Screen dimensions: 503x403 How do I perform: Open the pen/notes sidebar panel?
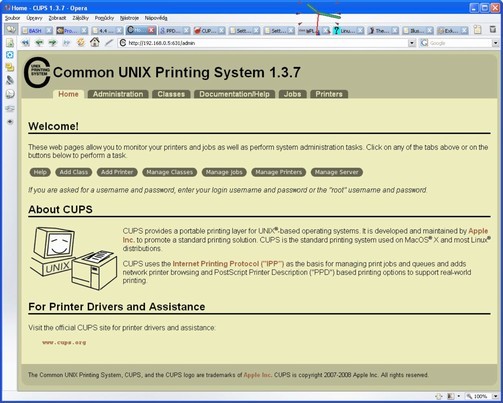point(10,80)
